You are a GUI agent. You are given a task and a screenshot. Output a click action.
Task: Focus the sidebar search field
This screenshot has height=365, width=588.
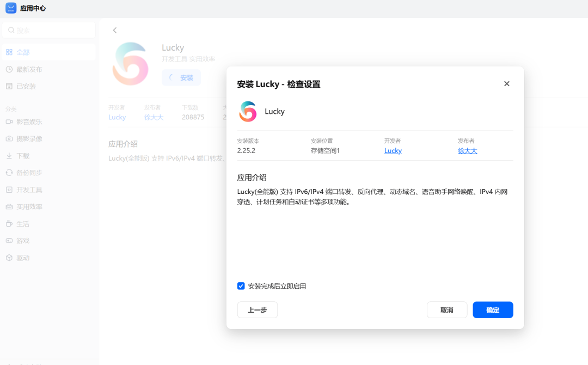click(x=49, y=30)
